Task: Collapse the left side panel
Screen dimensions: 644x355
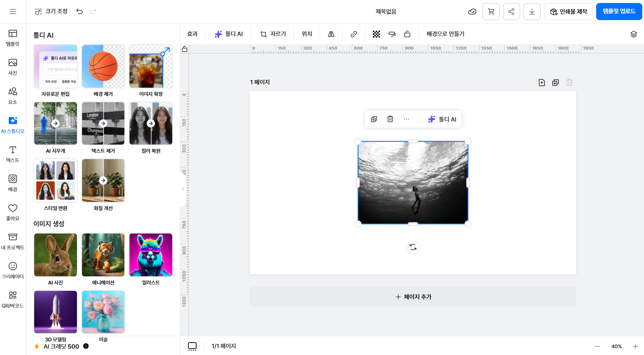Action: tap(183, 189)
